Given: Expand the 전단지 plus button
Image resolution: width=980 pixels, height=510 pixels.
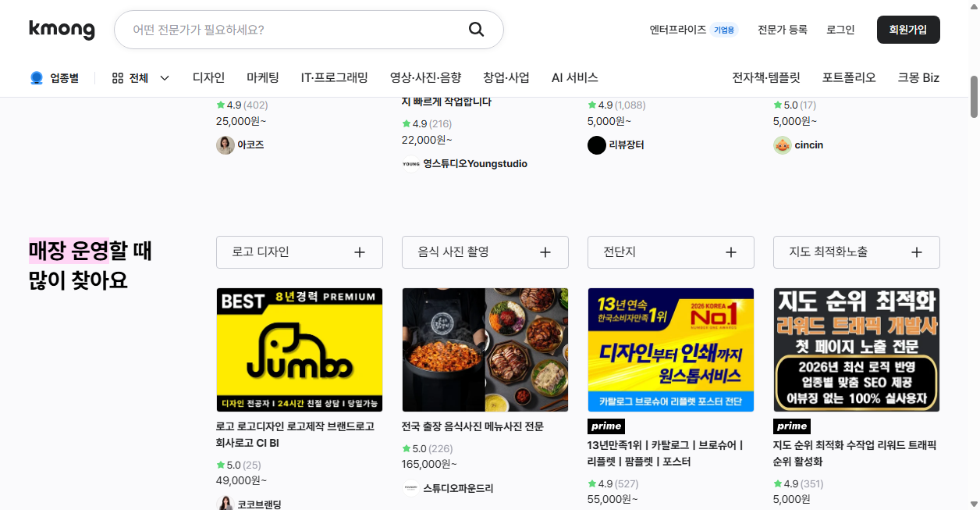Looking at the screenshot, I should (731, 252).
